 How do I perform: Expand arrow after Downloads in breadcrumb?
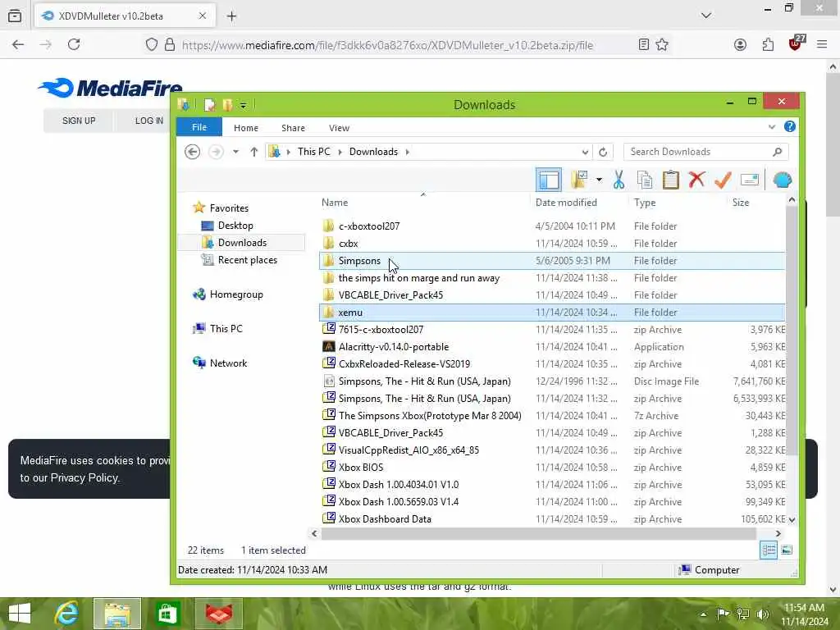408,152
